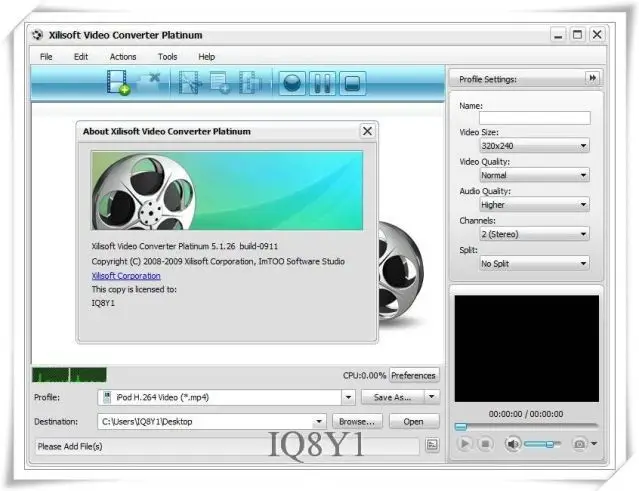The width and height of the screenshot is (639, 491).
Task: Click version text '5.1.26 build-0911'
Action: tap(245, 247)
